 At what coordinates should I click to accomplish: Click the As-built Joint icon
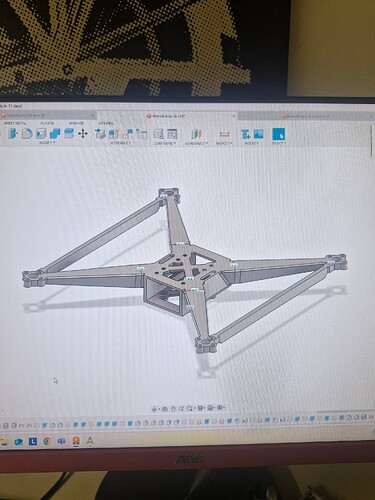[128, 134]
